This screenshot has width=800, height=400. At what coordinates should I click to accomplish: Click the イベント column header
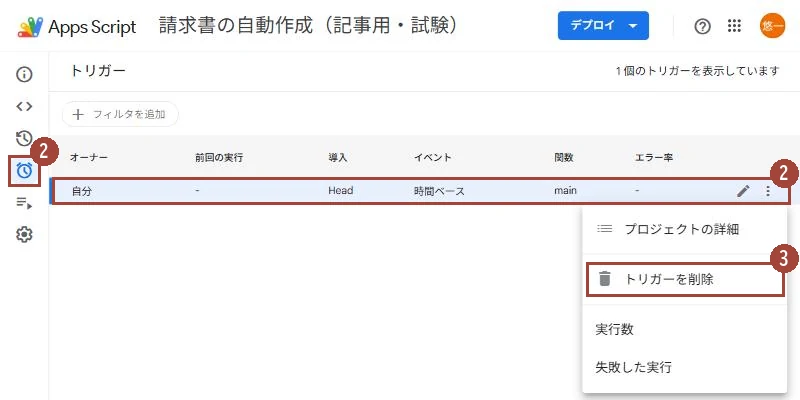point(433,158)
